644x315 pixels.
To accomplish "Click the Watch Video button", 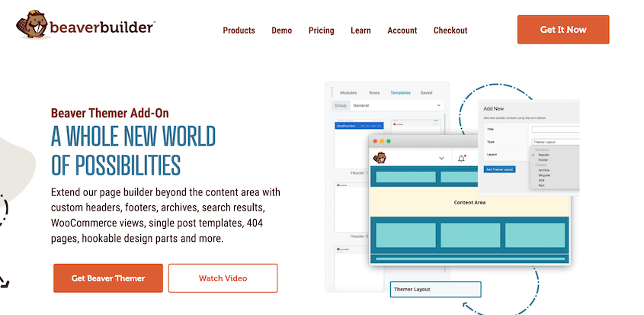I will click(x=223, y=278).
